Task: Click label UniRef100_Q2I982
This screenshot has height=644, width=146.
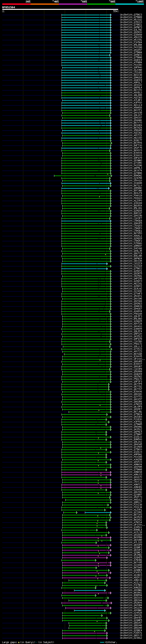Action: (131, 512)
